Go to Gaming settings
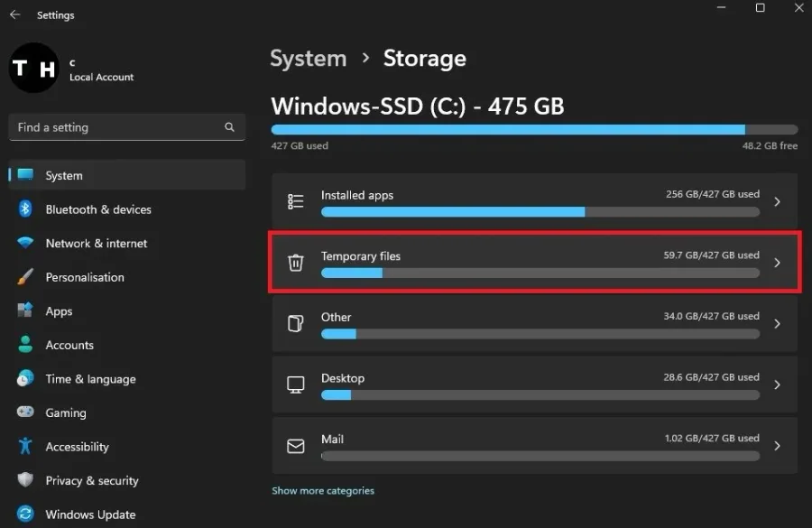Viewport: 812px width, 528px height. click(127, 412)
